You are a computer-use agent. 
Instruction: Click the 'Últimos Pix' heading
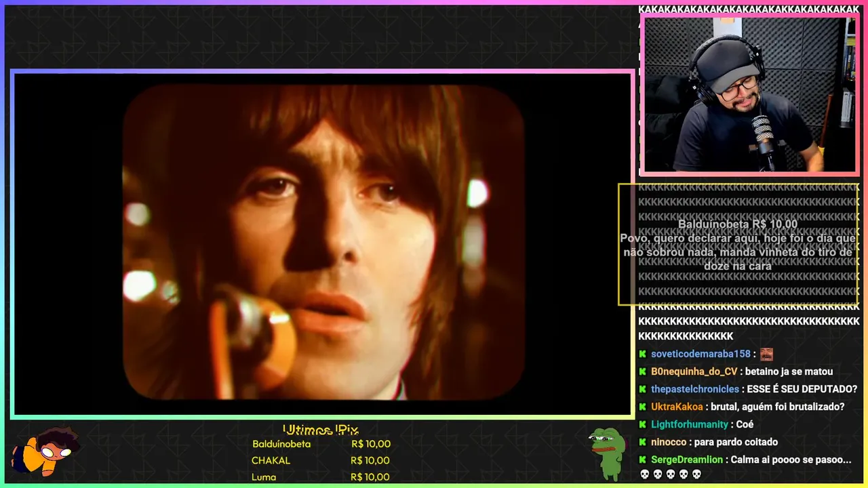[x=320, y=430]
